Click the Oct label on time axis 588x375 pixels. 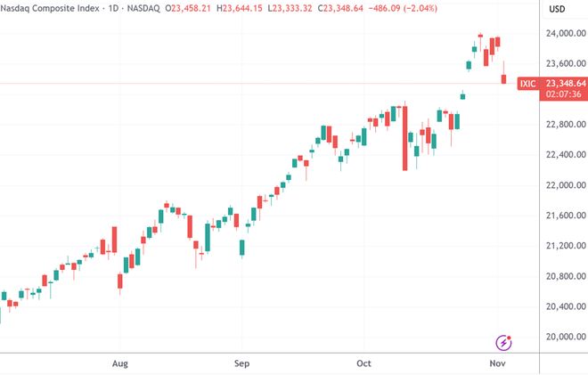(363, 363)
